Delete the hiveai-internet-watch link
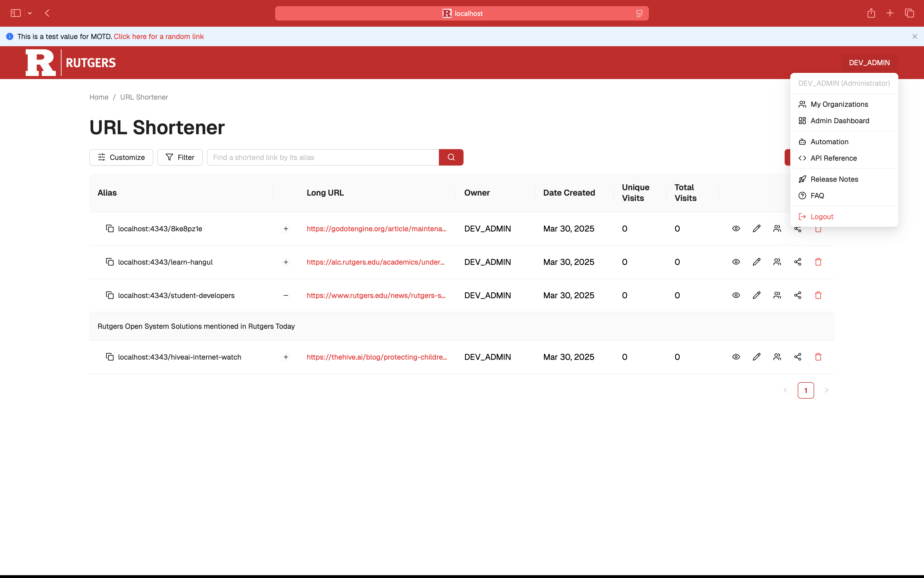This screenshot has height=578, width=924. coord(818,357)
